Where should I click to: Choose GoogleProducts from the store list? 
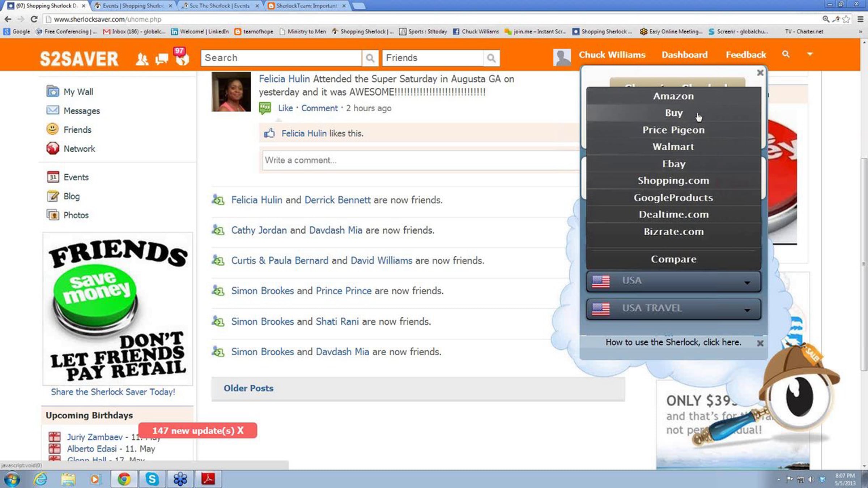coord(673,198)
